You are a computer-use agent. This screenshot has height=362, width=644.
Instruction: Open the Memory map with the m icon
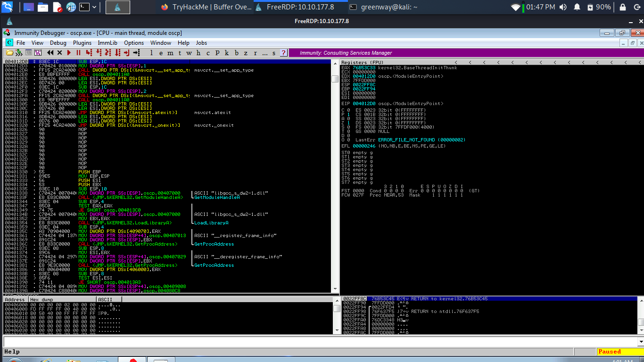click(x=169, y=53)
